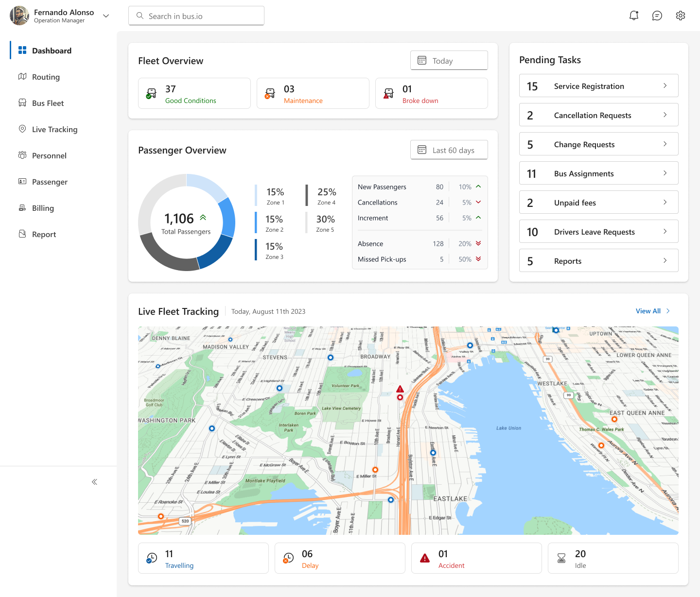Click the Zone 4 dark gray legend bar
700x597 pixels.
(307, 195)
